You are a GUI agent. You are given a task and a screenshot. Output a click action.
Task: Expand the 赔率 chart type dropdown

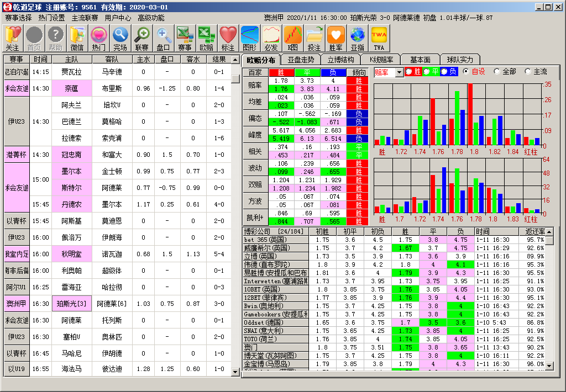coord(399,72)
